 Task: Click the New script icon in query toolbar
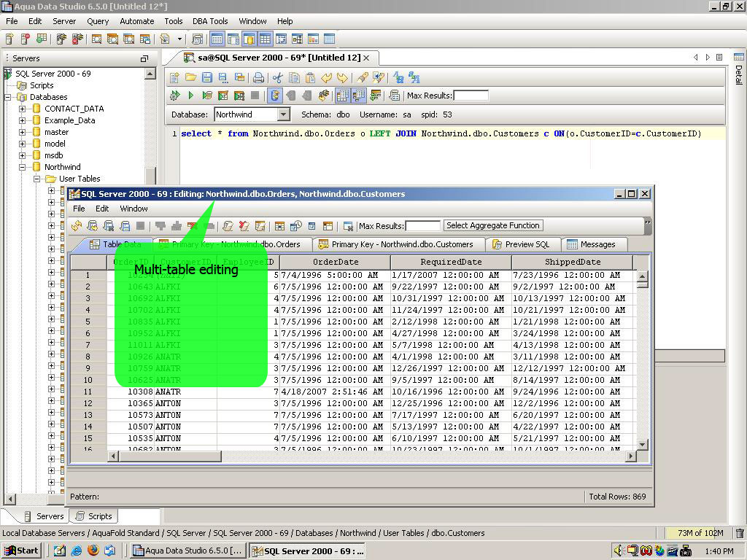pyautogui.click(x=174, y=77)
